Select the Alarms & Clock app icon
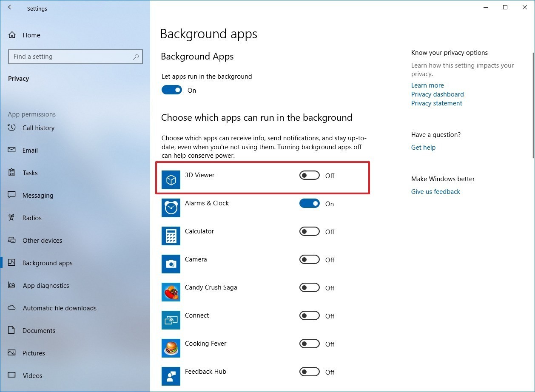Viewport: 535px width, 392px height. [171, 207]
